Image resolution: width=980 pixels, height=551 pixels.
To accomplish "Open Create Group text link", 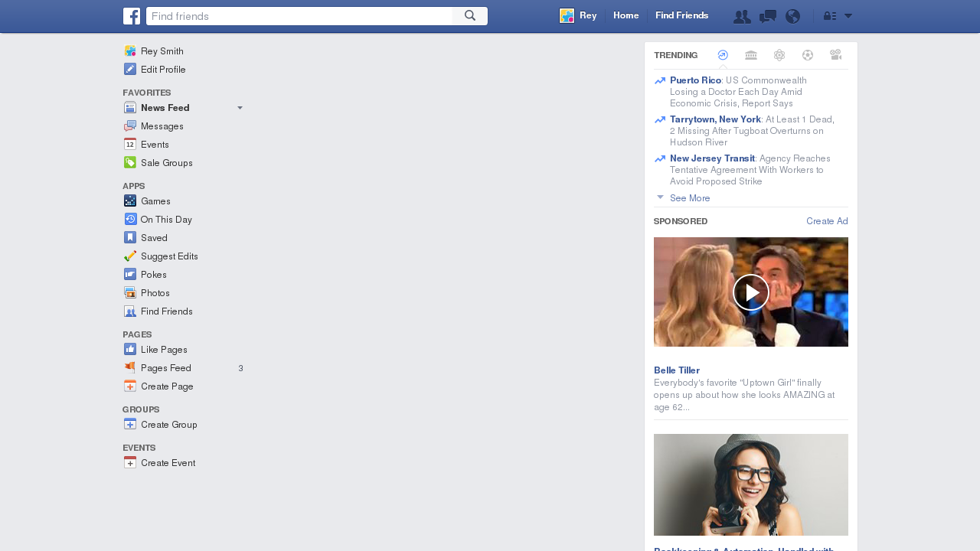I will (169, 425).
